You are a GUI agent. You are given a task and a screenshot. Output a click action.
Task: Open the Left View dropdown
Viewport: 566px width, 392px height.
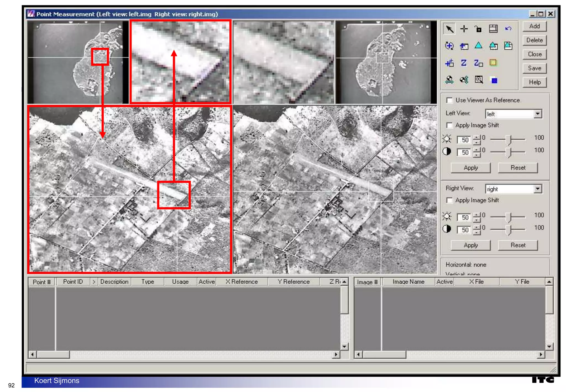point(537,114)
